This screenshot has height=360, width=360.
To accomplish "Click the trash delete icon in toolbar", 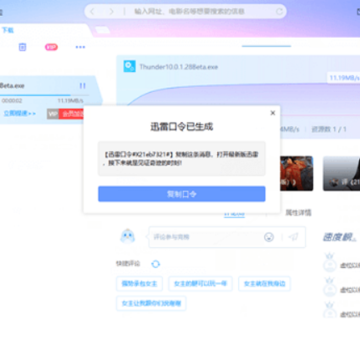I will point(22,47).
